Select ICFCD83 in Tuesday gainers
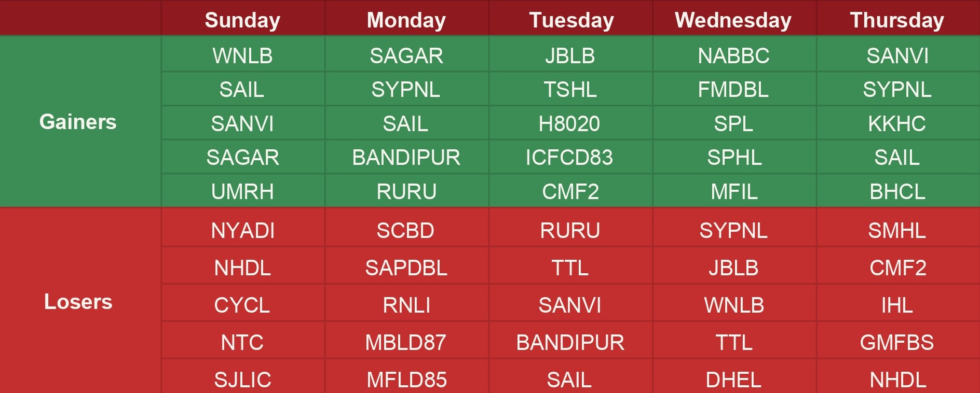980x393 pixels. [569, 157]
